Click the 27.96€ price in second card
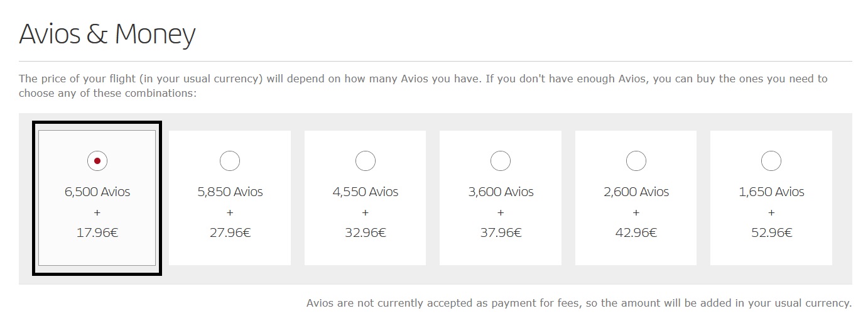 (x=230, y=233)
